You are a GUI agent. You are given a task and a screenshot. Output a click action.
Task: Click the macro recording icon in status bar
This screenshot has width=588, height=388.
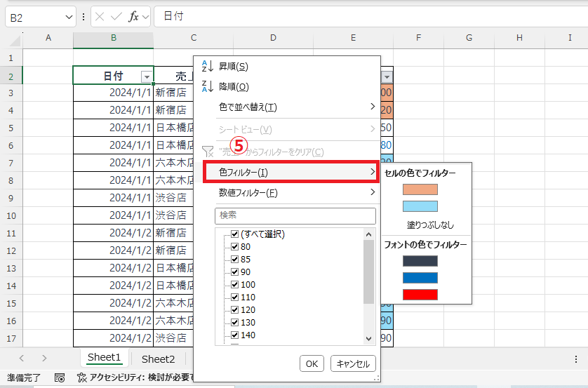(60, 377)
